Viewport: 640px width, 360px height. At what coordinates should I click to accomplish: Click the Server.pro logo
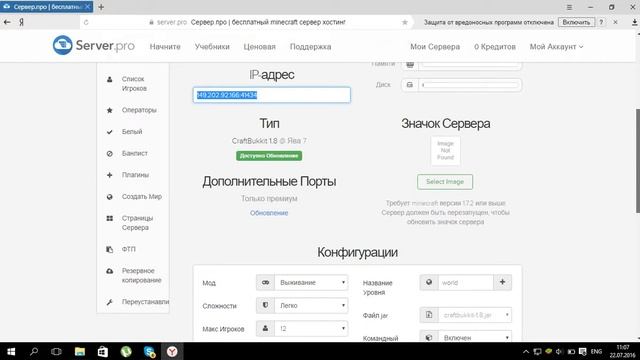(93, 45)
